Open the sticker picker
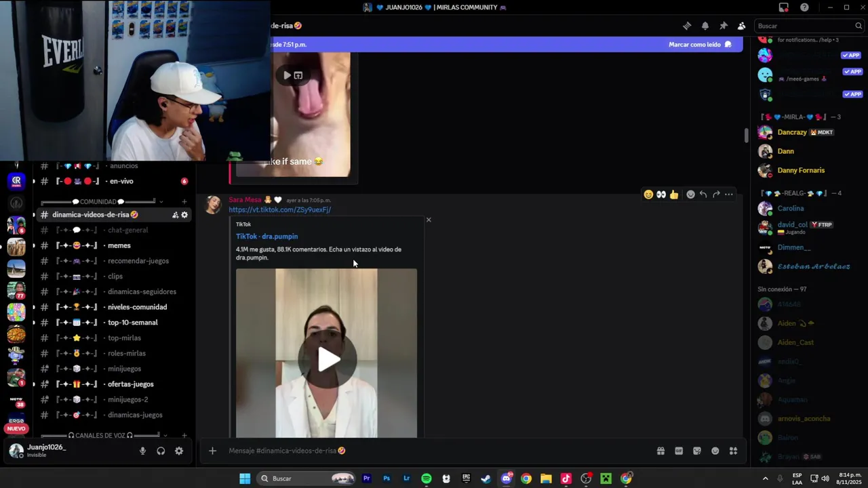 point(697,451)
